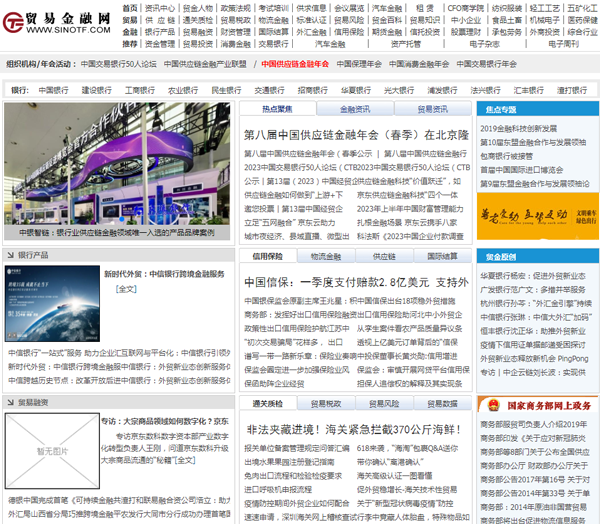Open 中国银行 in the banks row
The image size is (600, 524).
point(54,90)
